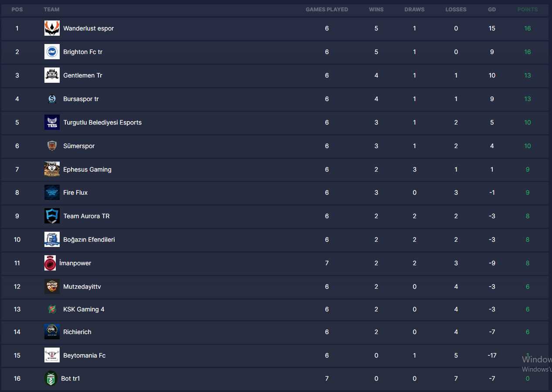Click the Wanderlust espor team logo
Image resolution: width=552 pixels, height=392 pixels.
52,28
